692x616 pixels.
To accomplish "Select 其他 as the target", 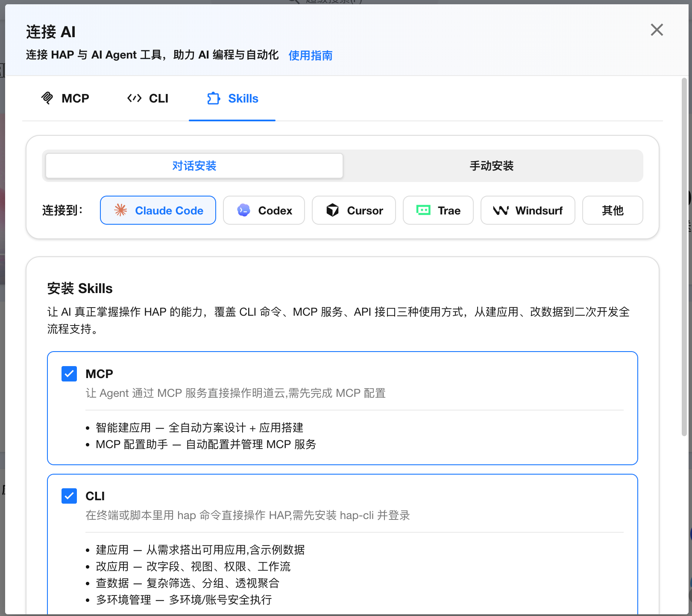I will click(613, 210).
